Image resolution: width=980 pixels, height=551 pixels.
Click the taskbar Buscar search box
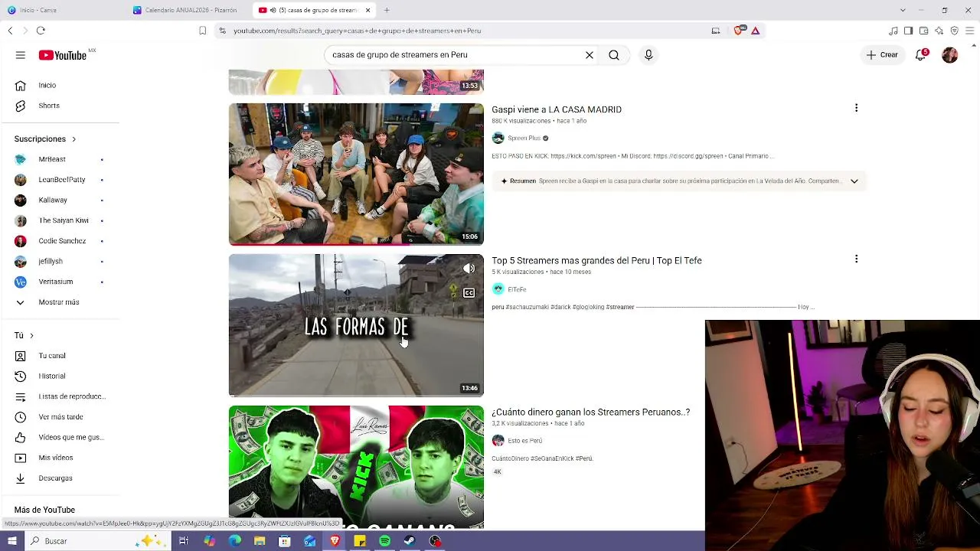[96, 541]
